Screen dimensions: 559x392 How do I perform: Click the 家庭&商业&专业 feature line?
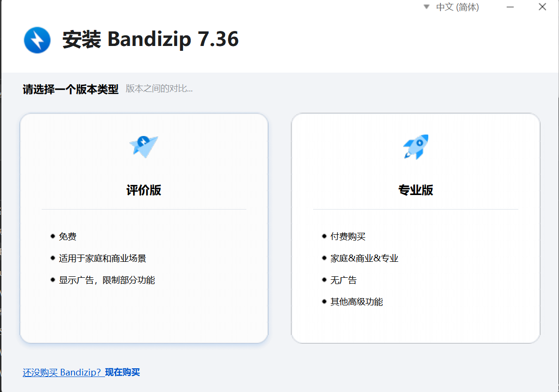[364, 258]
